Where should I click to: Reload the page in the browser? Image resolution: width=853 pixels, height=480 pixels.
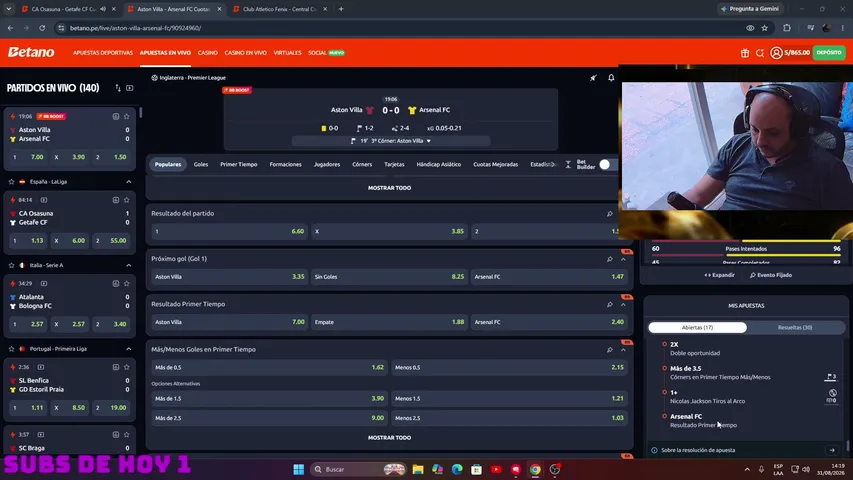pyautogui.click(x=42, y=28)
